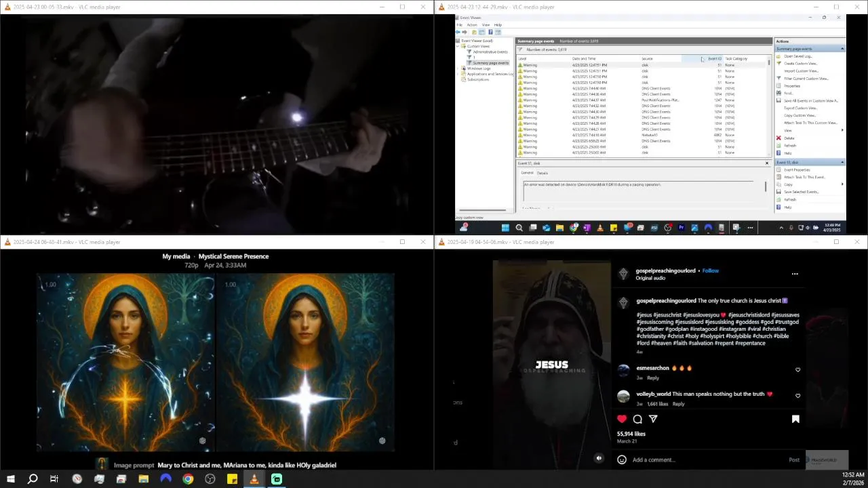Click the Event Viewer Forward arrow toolbar icon

point(465,32)
